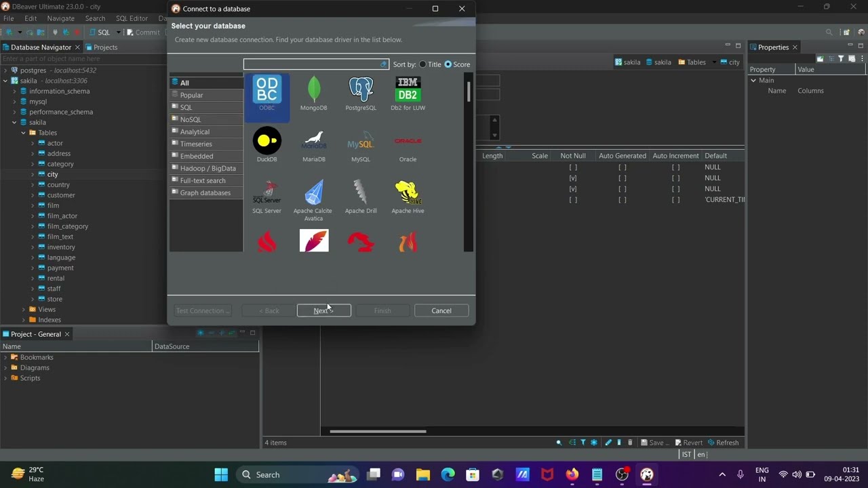The height and width of the screenshot is (488, 868).
Task: Expand the Views folder node
Action: coord(23,310)
